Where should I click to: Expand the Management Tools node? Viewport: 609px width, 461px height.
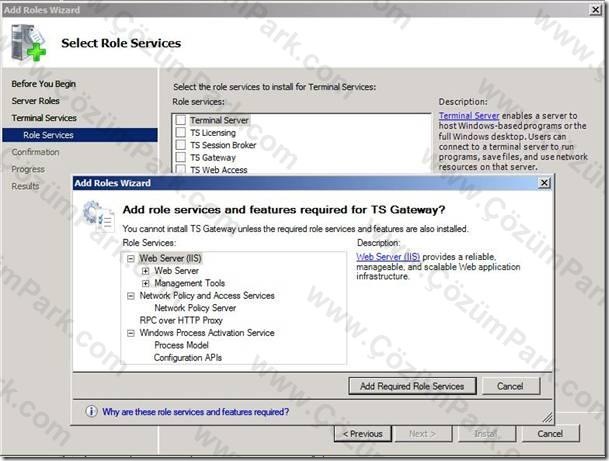[x=145, y=283]
